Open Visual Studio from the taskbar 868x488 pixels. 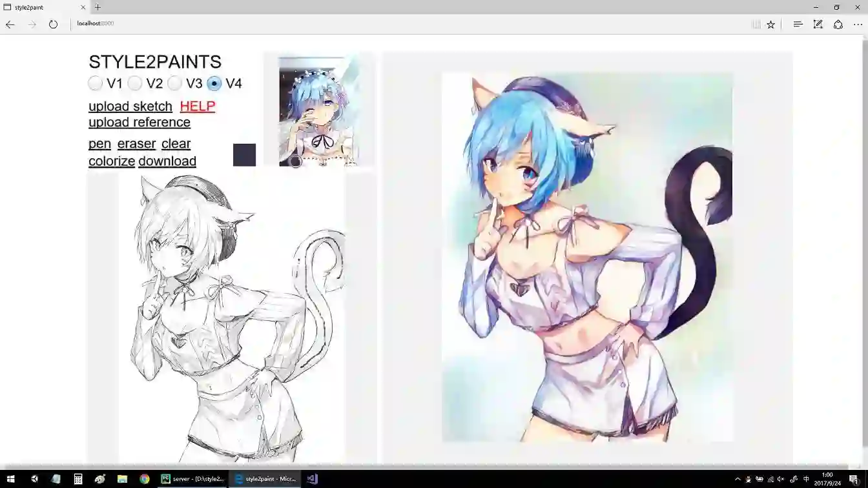313,479
